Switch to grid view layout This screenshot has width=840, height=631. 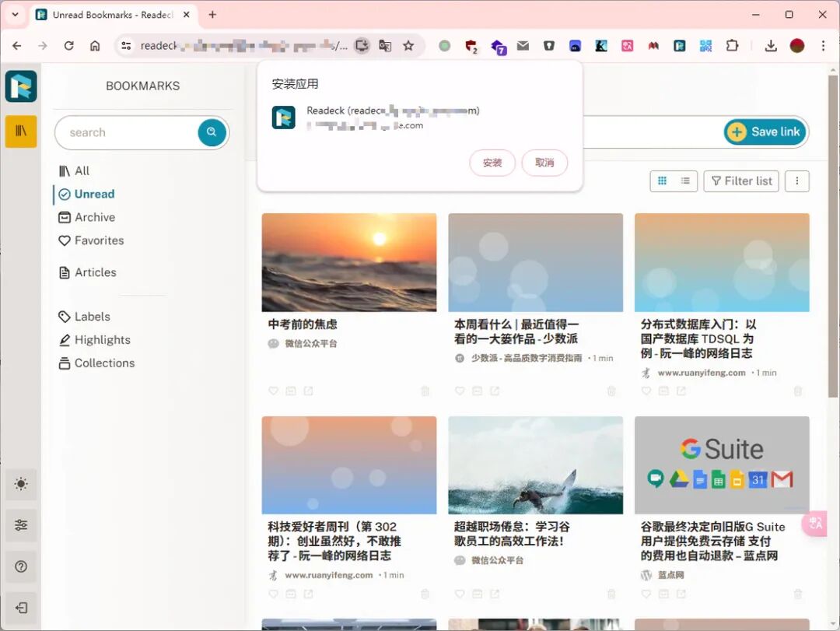point(662,181)
